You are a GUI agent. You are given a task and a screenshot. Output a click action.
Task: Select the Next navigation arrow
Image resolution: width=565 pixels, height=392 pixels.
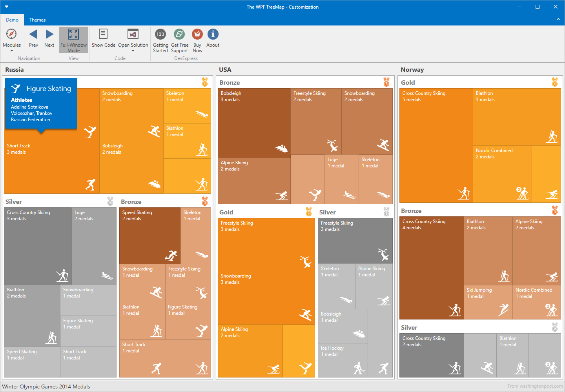49,34
